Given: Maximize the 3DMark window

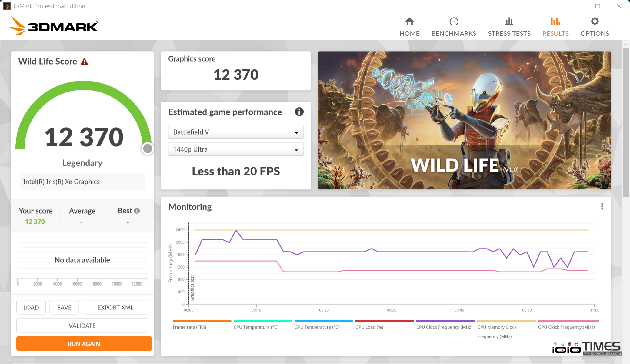Looking at the screenshot, I should tap(598, 6).
